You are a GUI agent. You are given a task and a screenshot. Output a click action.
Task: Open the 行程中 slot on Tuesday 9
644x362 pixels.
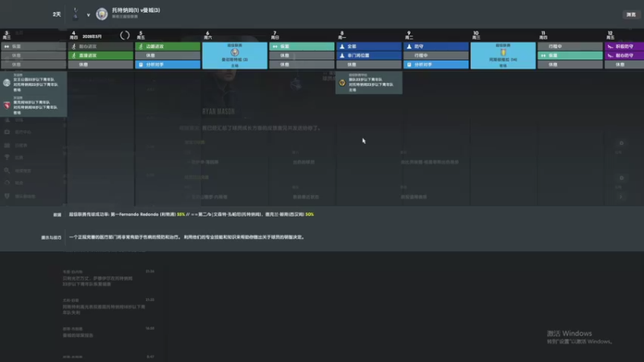point(436,56)
